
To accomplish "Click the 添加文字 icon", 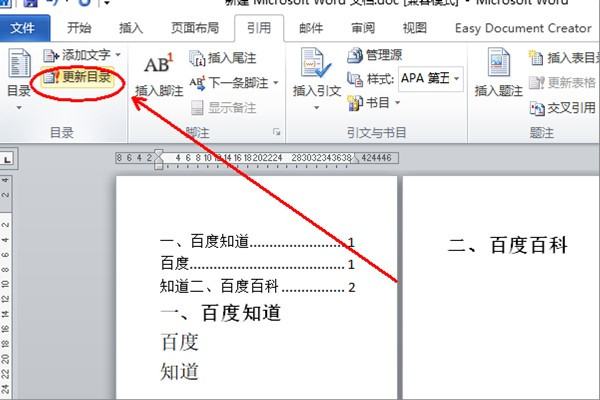I will pos(50,56).
